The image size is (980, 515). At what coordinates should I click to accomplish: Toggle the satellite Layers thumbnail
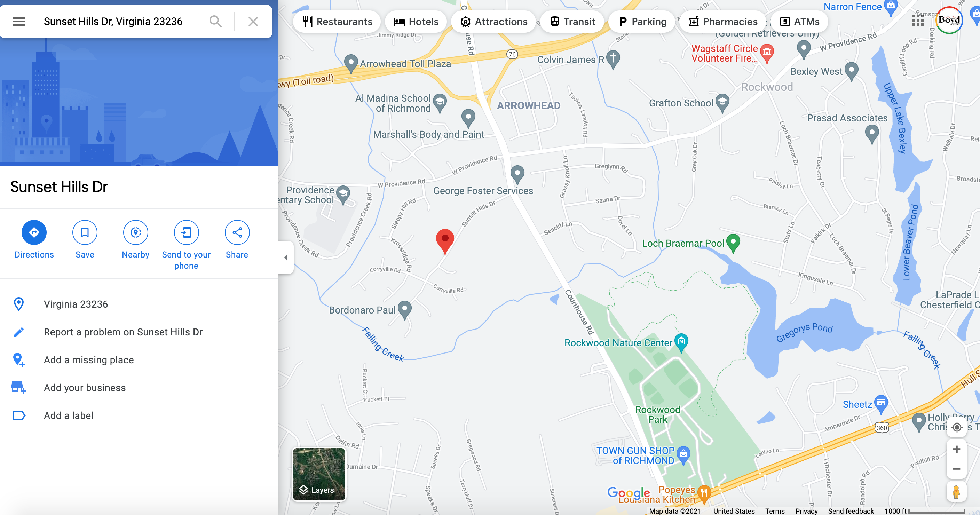click(319, 474)
